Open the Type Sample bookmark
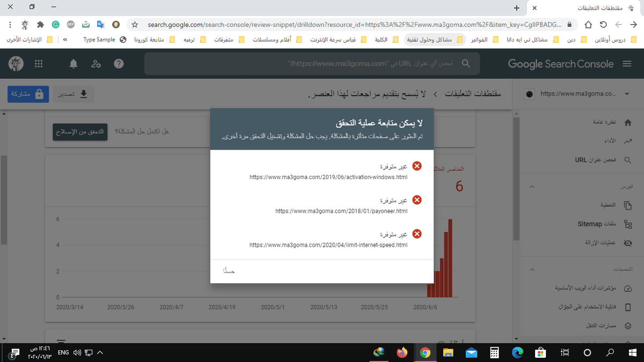Image resolution: width=644 pixels, height=362 pixels. pos(105,40)
